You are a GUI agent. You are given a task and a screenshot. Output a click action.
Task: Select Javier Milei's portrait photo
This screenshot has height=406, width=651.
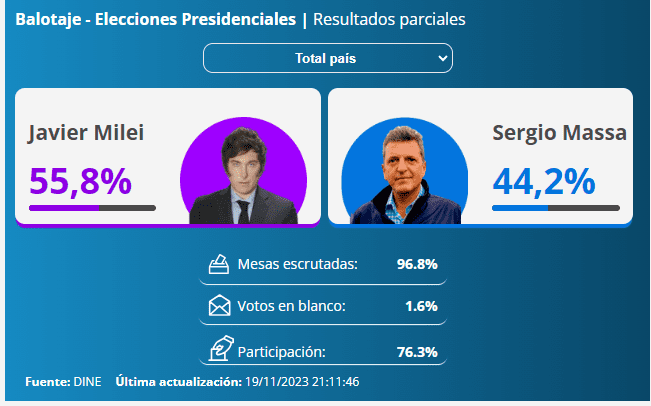(243, 172)
